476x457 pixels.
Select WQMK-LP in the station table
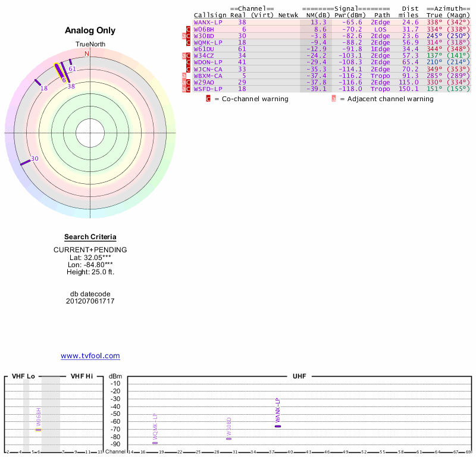[208, 42]
